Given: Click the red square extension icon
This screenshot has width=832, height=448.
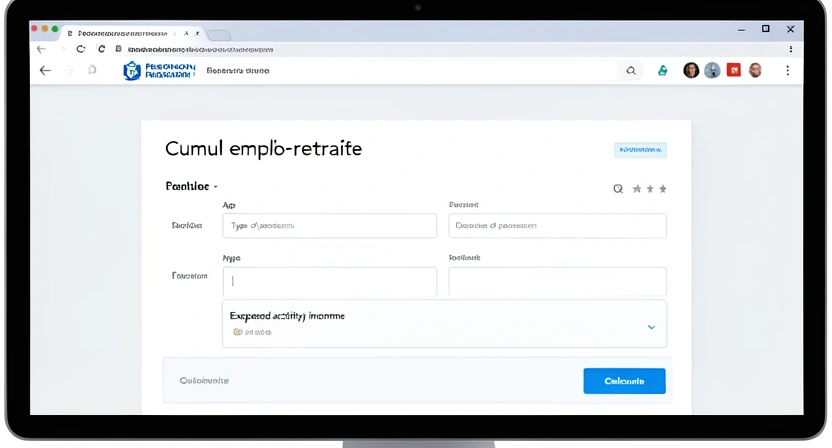Looking at the screenshot, I should pyautogui.click(x=734, y=70).
